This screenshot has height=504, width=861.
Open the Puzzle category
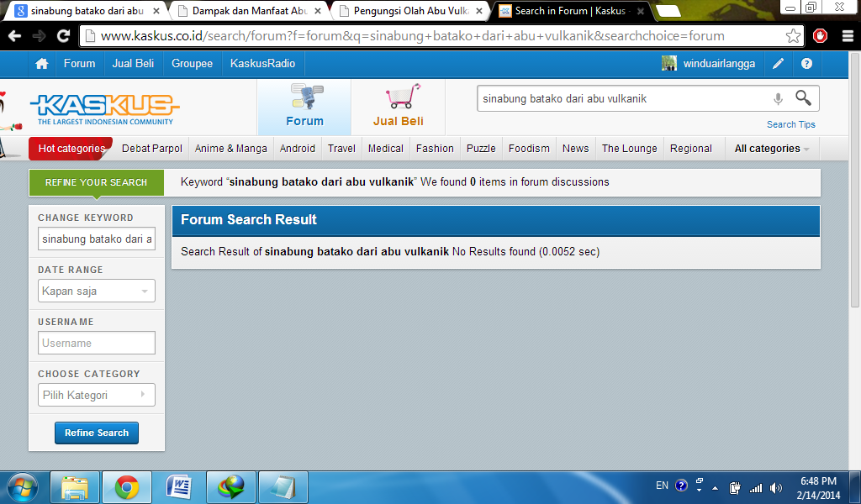(x=481, y=149)
